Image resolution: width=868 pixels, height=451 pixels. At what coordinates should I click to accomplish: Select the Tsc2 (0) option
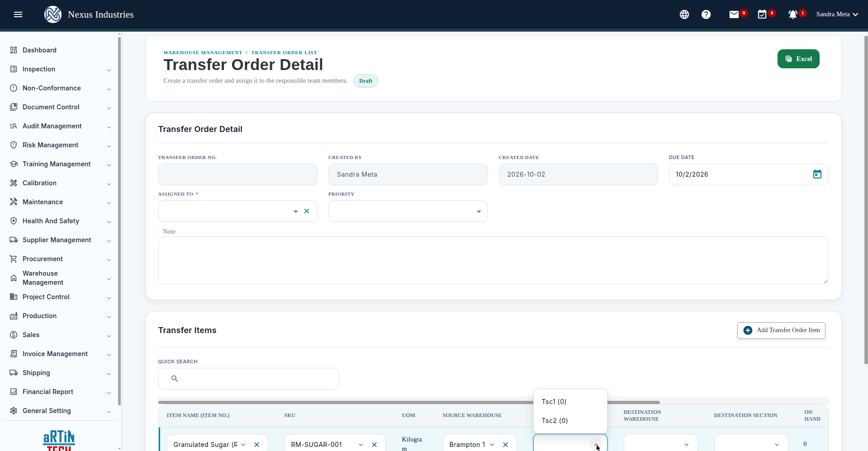pos(570,421)
